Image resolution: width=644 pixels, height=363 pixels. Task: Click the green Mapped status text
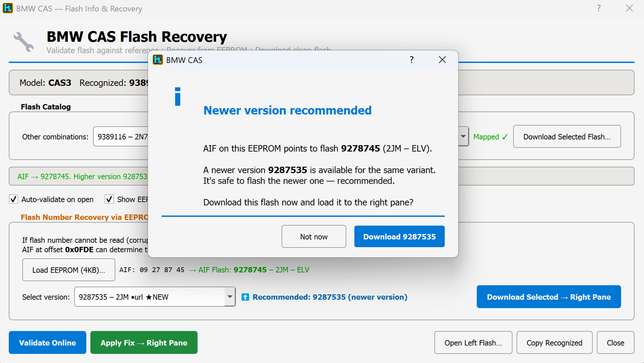pos(490,137)
